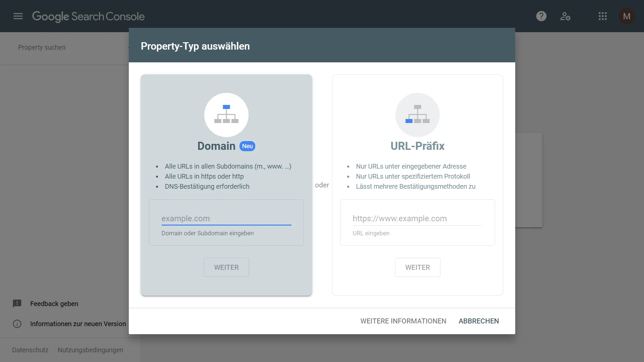Click 'Alle URLs in https oder http' text
The image size is (644, 362).
click(204, 176)
